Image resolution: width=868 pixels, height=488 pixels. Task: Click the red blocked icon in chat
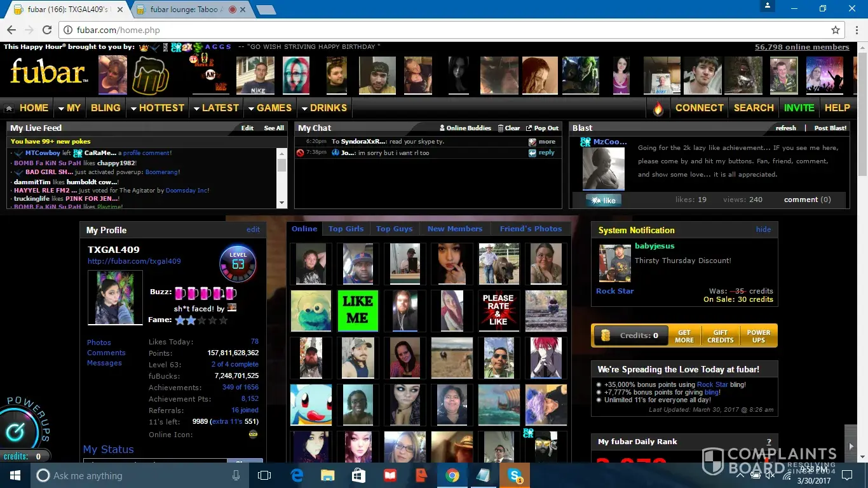click(301, 152)
